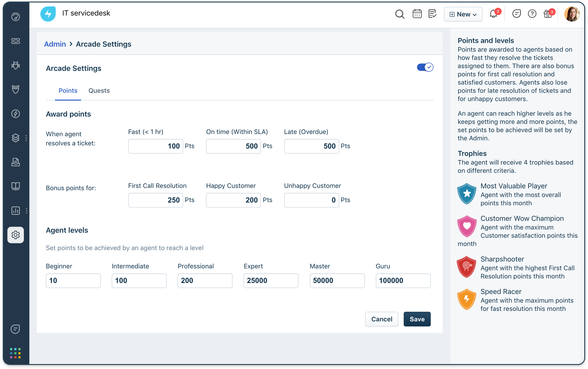The width and height of the screenshot is (588, 369).
Task: Open the Dashboard icon in the sidebar
Action: (15, 17)
